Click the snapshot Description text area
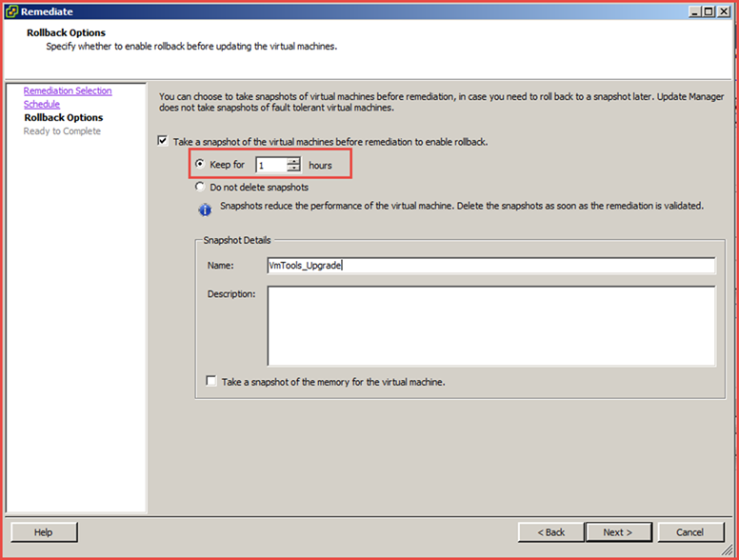The height and width of the screenshot is (560, 739). tap(491, 326)
